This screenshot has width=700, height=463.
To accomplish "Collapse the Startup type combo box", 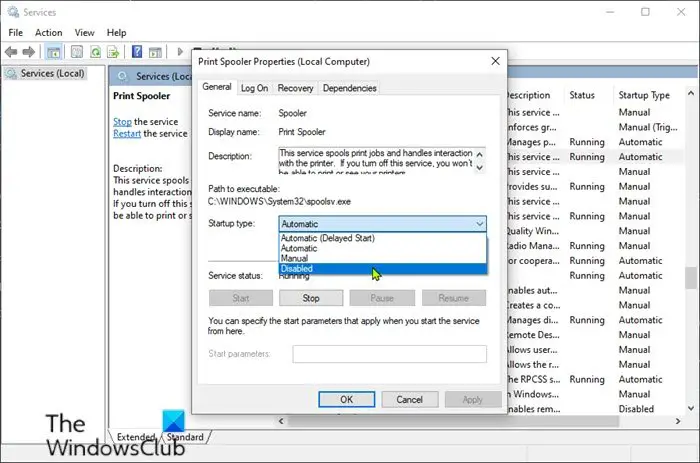I will coord(479,224).
